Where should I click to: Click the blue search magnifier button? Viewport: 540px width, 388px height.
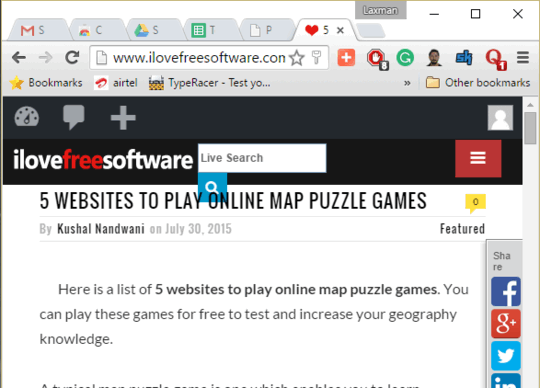[x=212, y=187]
